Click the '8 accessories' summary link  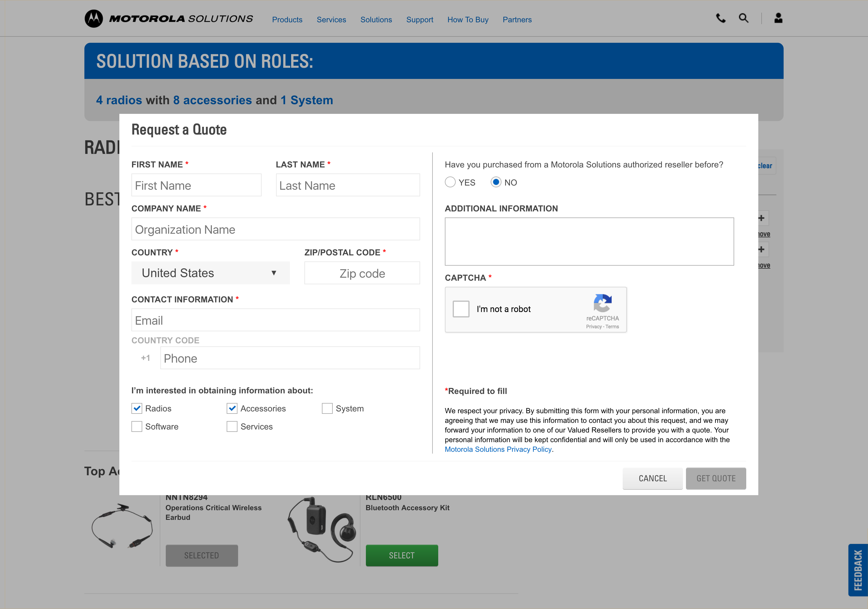[212, 100]
